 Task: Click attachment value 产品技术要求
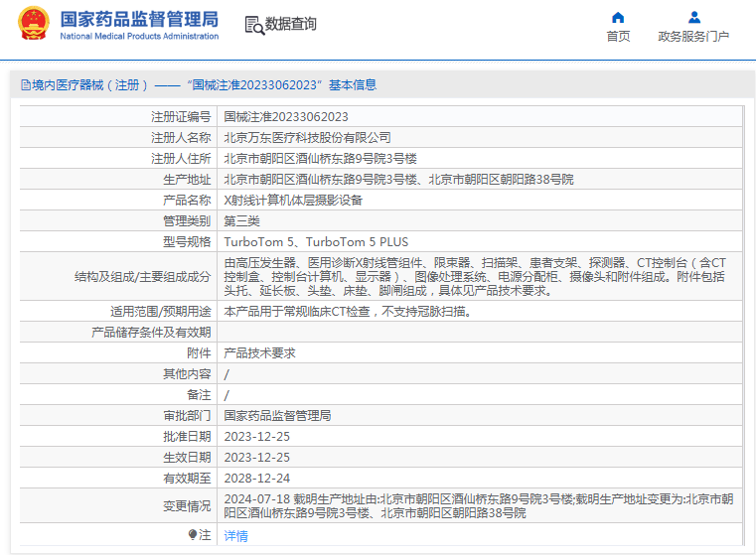point(260,353)
